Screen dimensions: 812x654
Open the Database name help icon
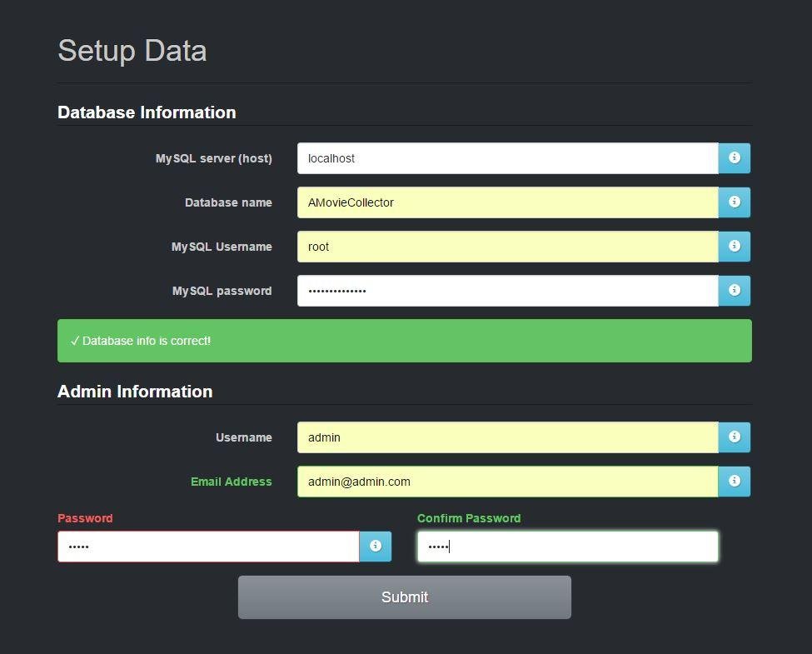[x=734, y=202]
